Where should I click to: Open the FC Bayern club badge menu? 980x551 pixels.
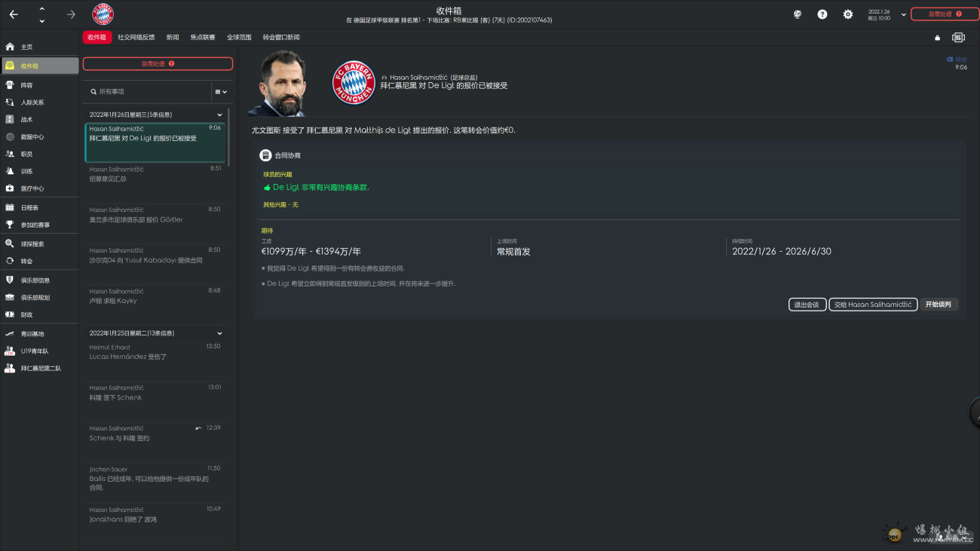coord(103,14)
